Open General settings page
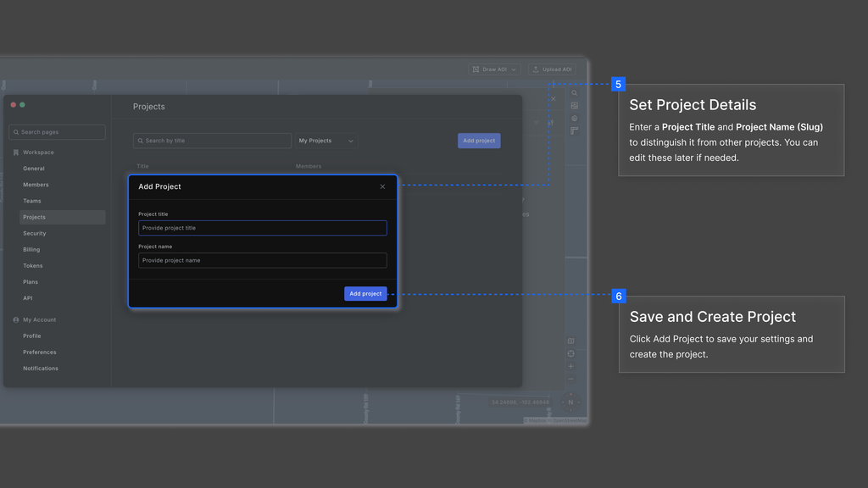The height and width of the screenshot is (488, 868). coord(34,169)
